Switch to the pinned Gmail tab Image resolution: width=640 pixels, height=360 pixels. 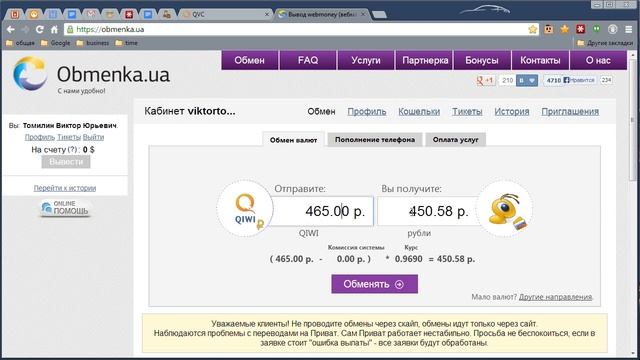pyautogui.click(x=91, y=14)
